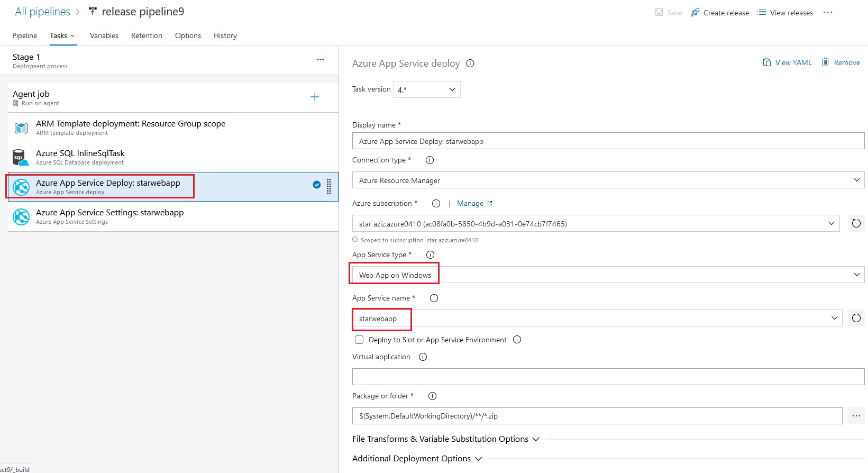Add a task with the Agent job plus icon
The width and height of the screenshot is (868, 473).
click(315, 97)
